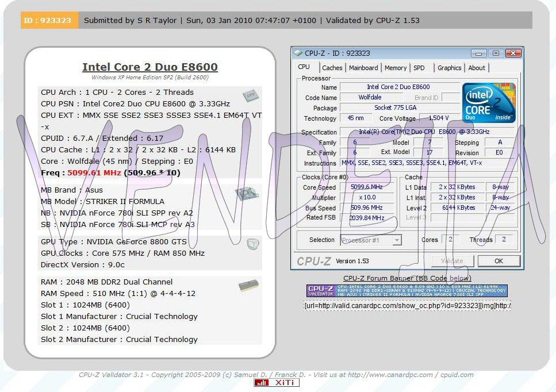Viewport: 556px width, 392px height.
Task: Minimize the CPU-Z window
Action: point(479,53)
